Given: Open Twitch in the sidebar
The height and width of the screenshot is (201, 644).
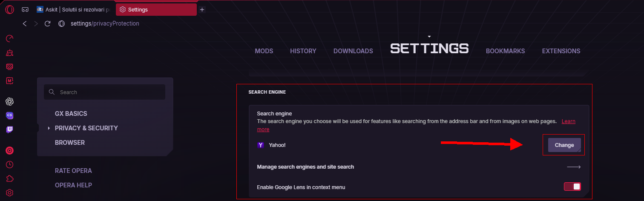Looking at the screenshot, I should tap(9, 129).
